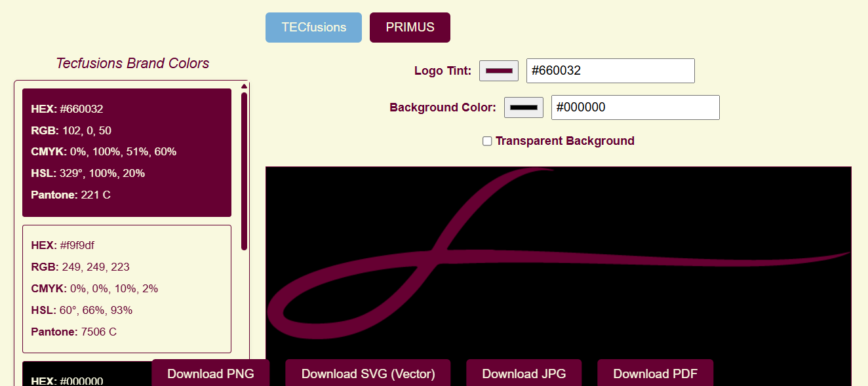Enable the Transparent Background checkbox

pyautogui.click(x=487, y=141)
